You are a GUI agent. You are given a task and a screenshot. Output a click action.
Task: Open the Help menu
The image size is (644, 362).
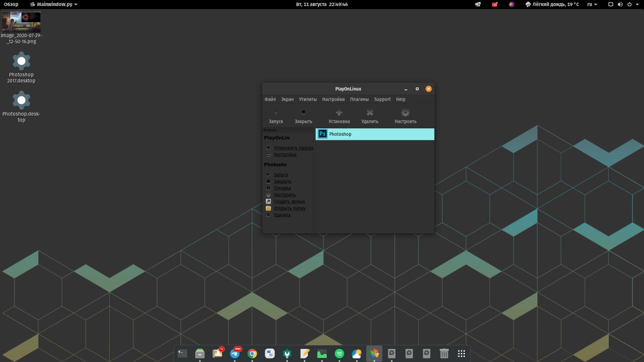(400, 100)
